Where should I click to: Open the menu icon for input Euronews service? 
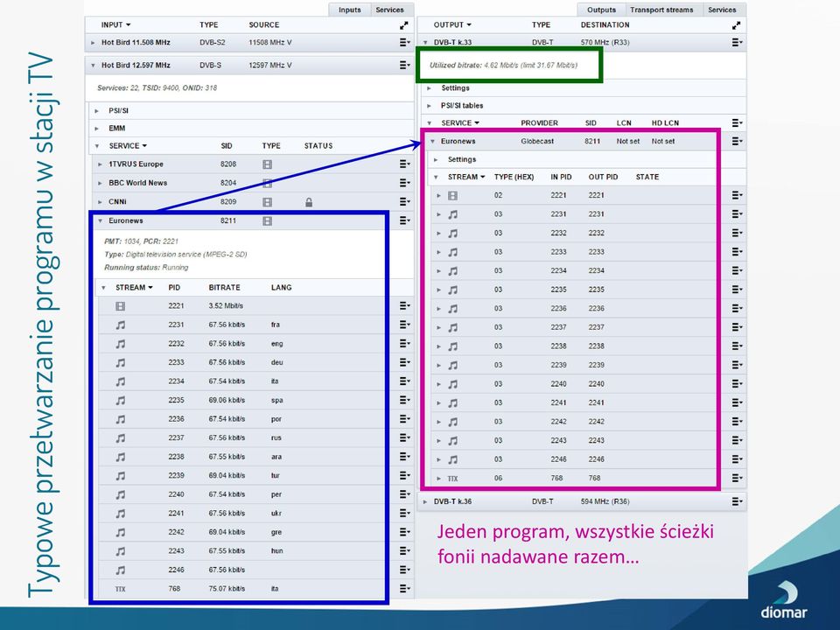pos(405,220)
